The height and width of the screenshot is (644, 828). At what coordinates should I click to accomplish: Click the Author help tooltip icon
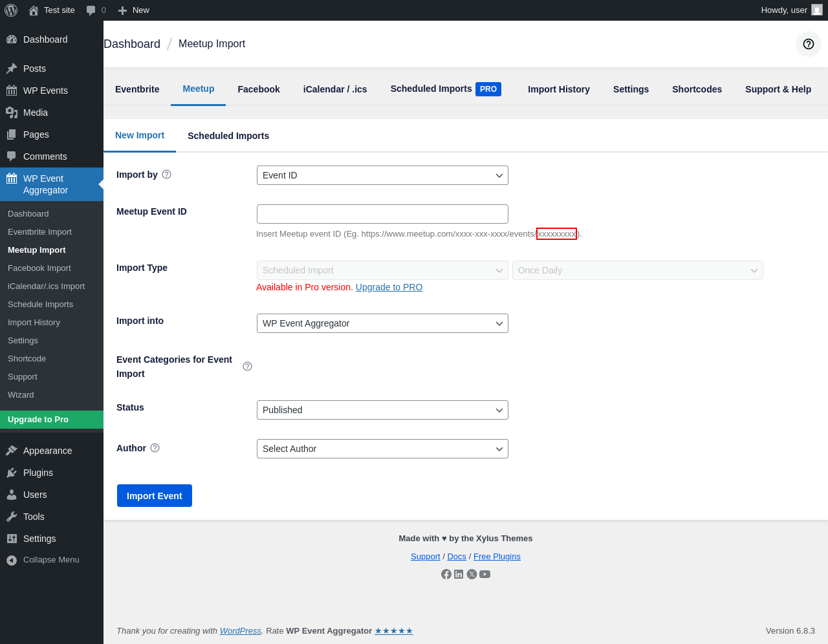point(155,448)
